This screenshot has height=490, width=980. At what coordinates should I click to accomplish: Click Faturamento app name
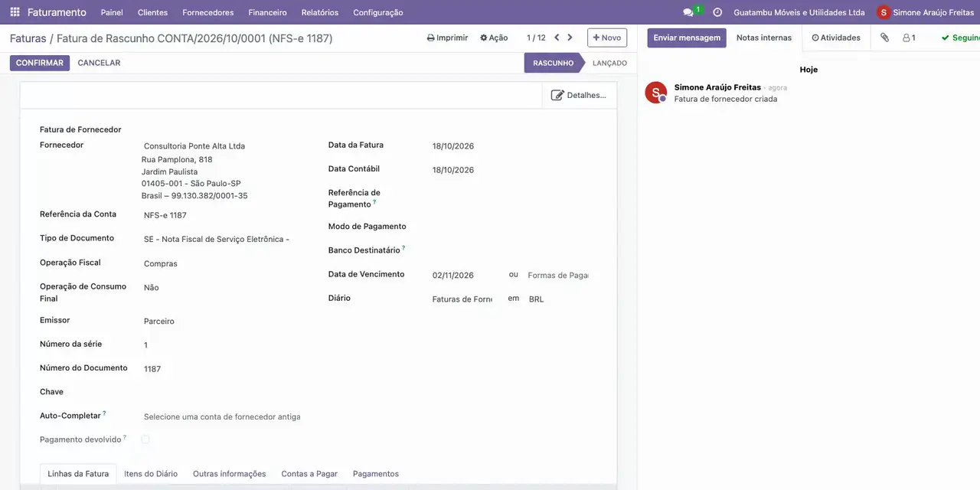point(57,12)
